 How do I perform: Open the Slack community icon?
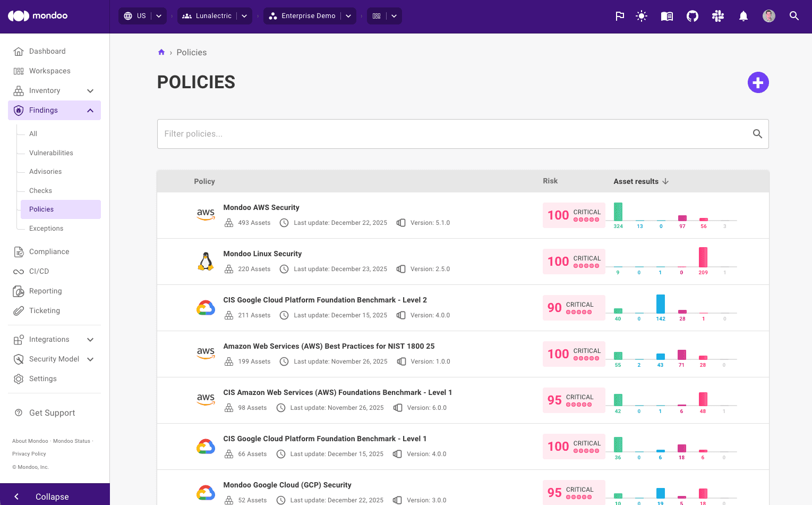[x=717, y=16]
